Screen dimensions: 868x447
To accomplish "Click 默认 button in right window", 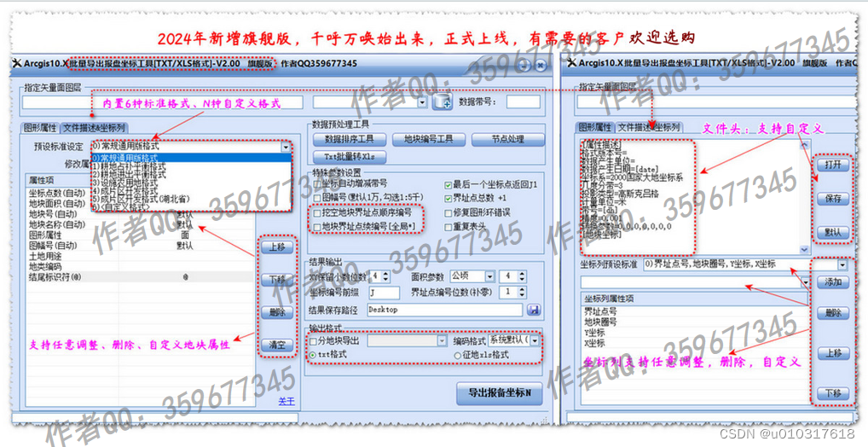I will coord(832,233).
